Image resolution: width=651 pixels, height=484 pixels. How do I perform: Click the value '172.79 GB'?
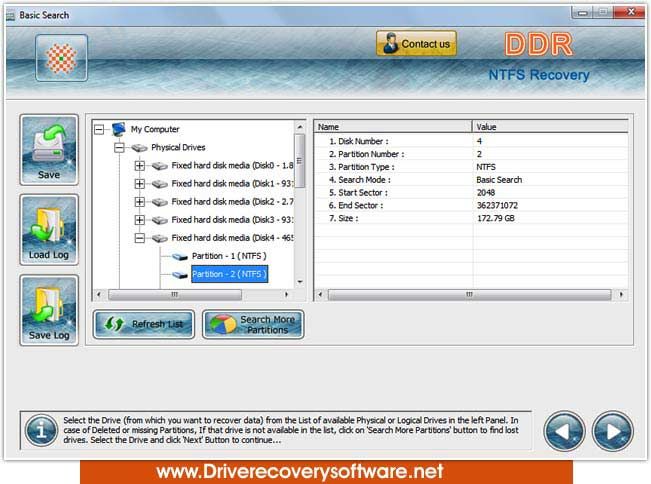coord(496,218)
